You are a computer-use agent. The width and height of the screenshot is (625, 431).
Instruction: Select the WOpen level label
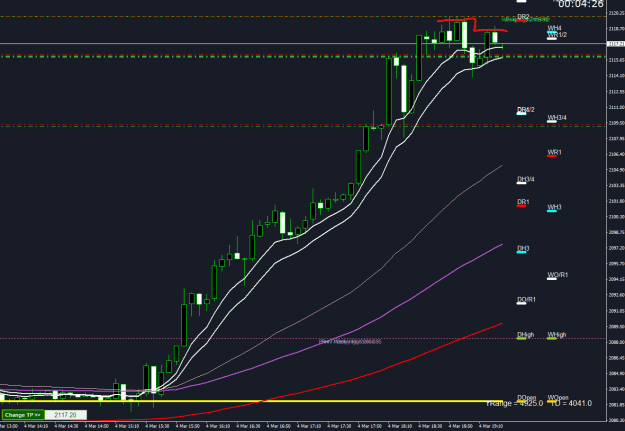(558, 398)
